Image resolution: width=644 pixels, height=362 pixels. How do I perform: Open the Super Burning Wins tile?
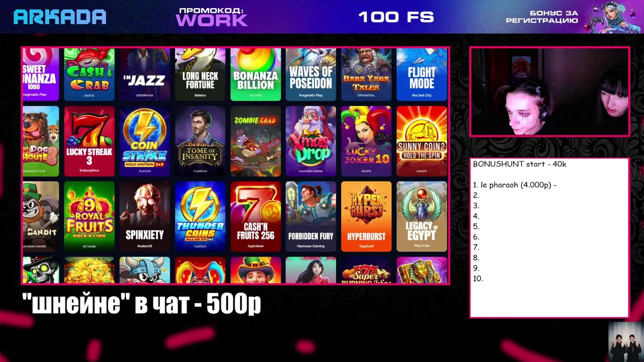(x=366, y=270)
